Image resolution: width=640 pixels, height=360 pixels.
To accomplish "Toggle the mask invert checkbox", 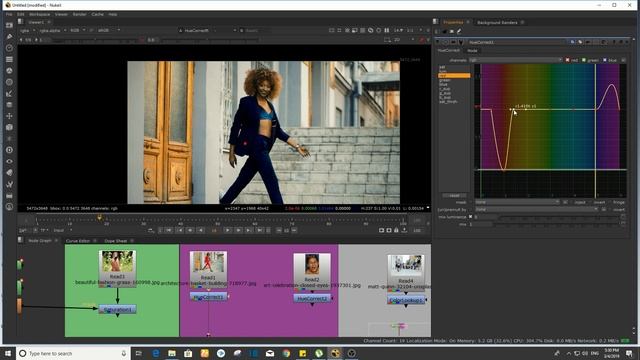I will point(591,202).
